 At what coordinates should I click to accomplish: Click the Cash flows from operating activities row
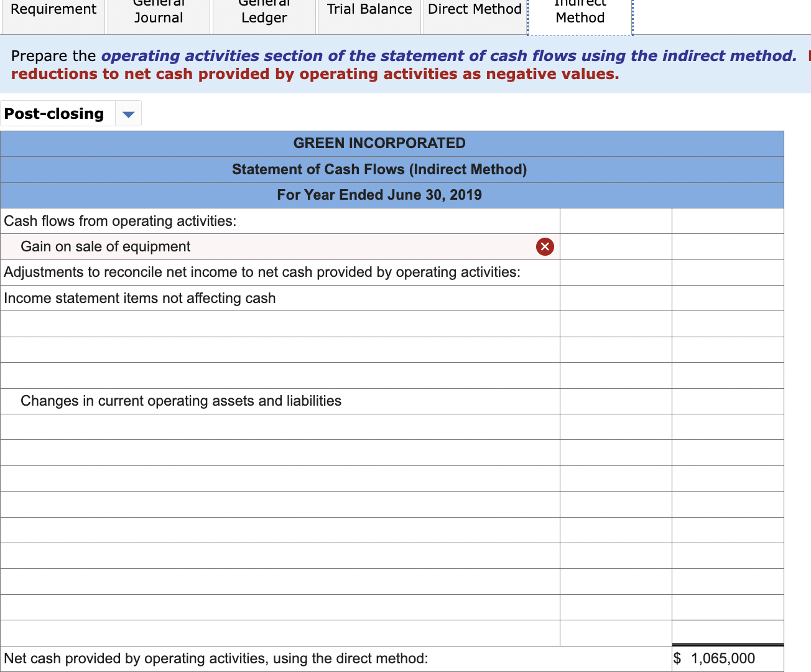(x=280, y=221)
